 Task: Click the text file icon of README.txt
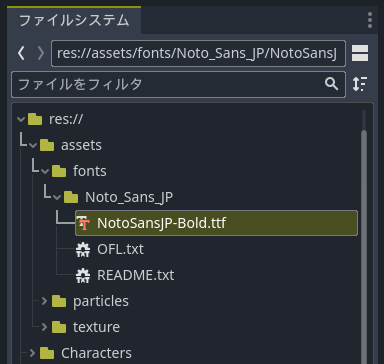[83, 275]
